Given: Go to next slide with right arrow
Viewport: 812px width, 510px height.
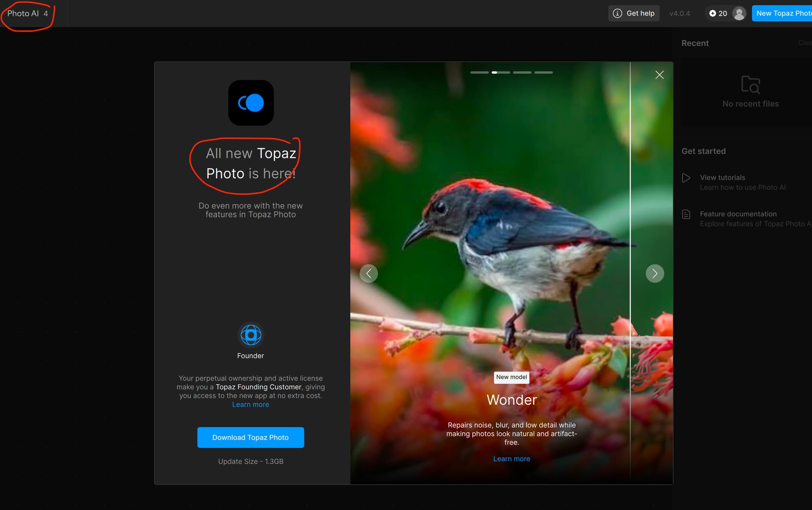Looking at the screenshot, I should pyautogui.click(x=655, y=273).
